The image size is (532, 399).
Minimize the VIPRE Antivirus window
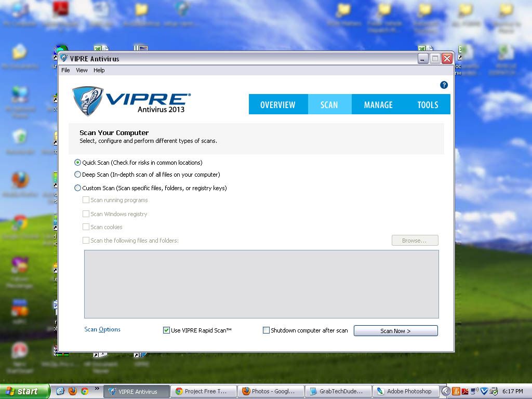(423, 59)
